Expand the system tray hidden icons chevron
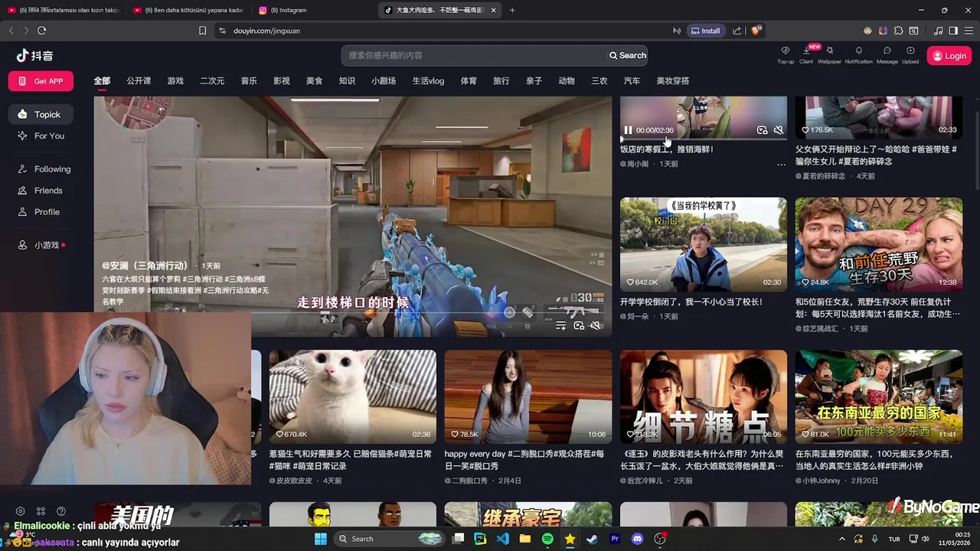This screenshot has height=551, width=980. tap(842, 539)
